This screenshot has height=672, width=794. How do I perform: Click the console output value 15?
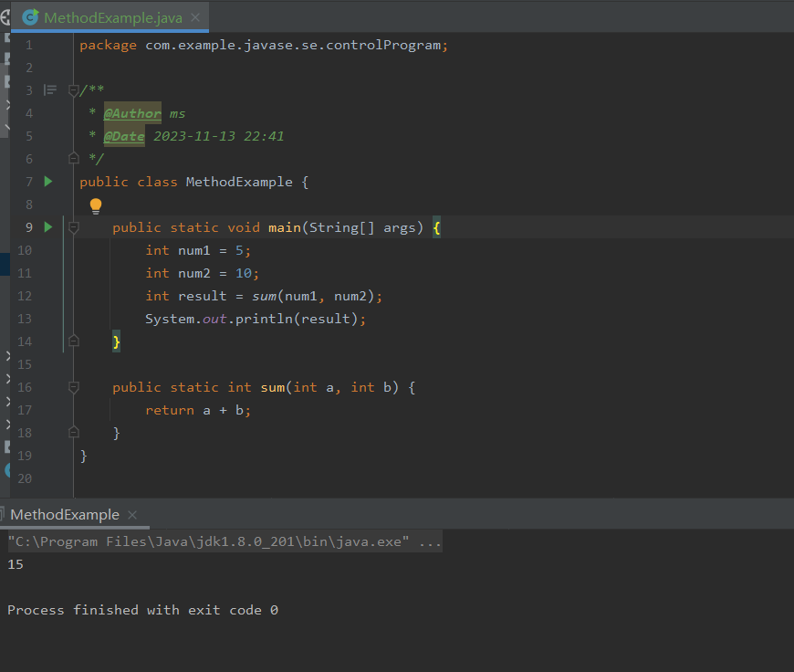[x=16, y=564]
